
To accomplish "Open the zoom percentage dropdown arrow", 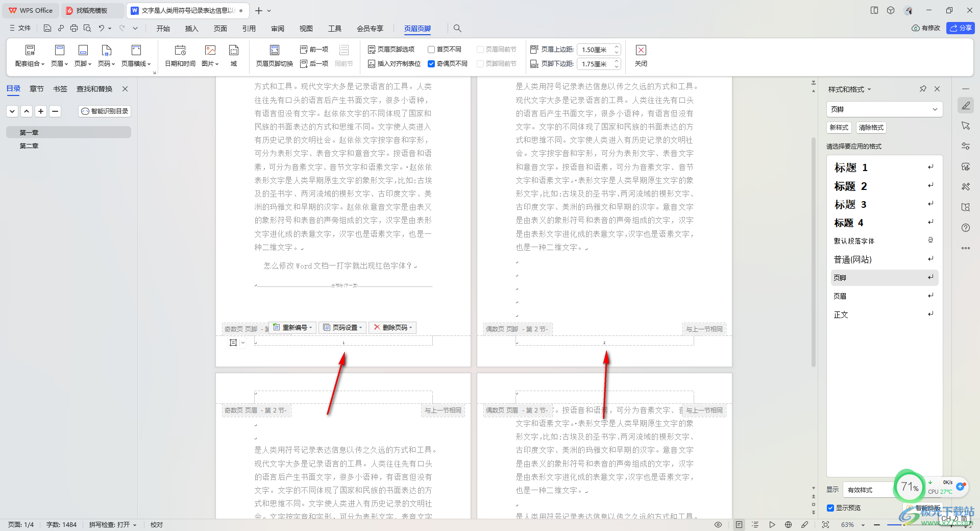I will point(863,525).
